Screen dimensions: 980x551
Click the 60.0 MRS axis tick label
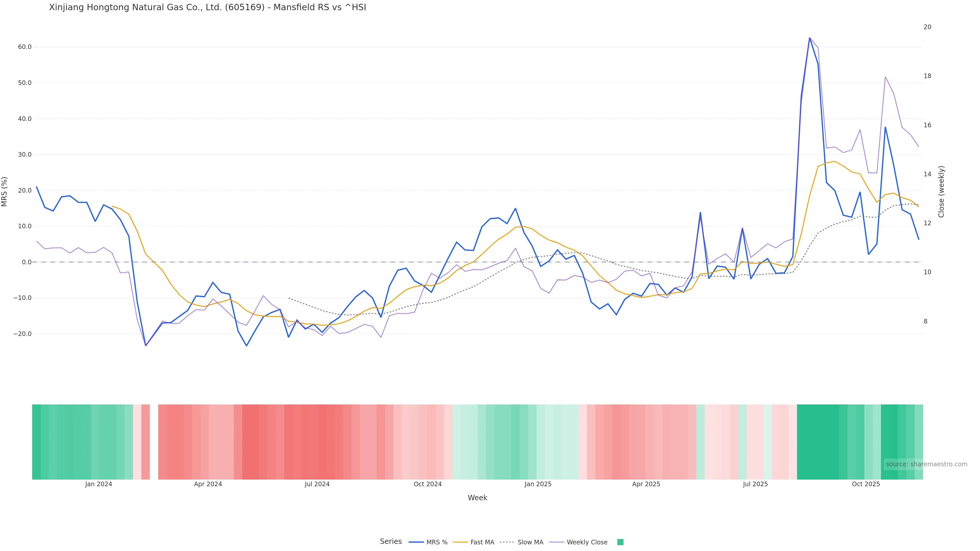(25, 47)
